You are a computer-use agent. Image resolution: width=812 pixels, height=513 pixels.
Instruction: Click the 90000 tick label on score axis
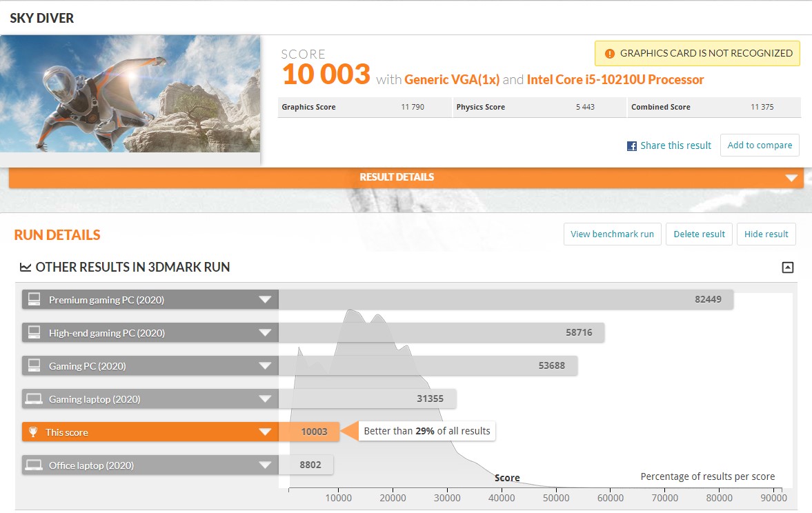[x=773, y=498]
